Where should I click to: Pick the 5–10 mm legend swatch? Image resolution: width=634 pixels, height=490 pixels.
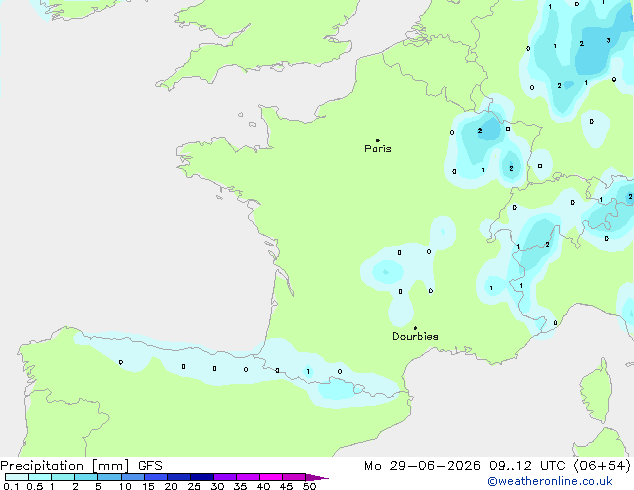pos(109,477)
